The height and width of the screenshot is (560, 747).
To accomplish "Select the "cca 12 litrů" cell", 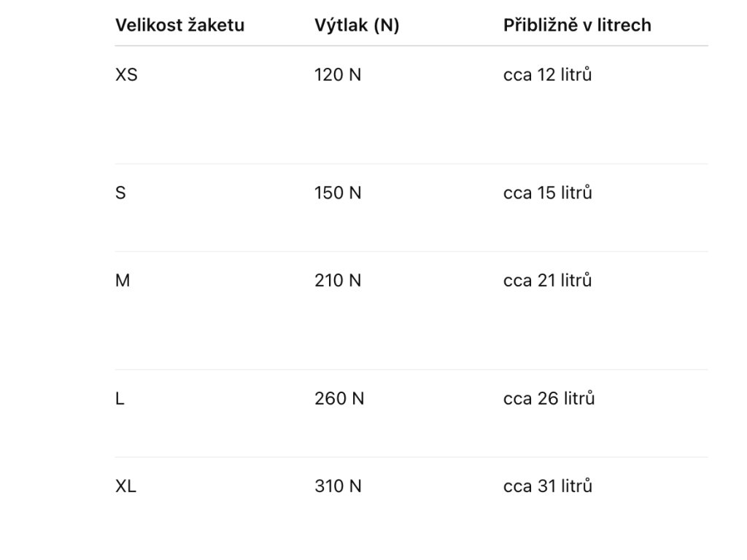I will click(547, 75).
